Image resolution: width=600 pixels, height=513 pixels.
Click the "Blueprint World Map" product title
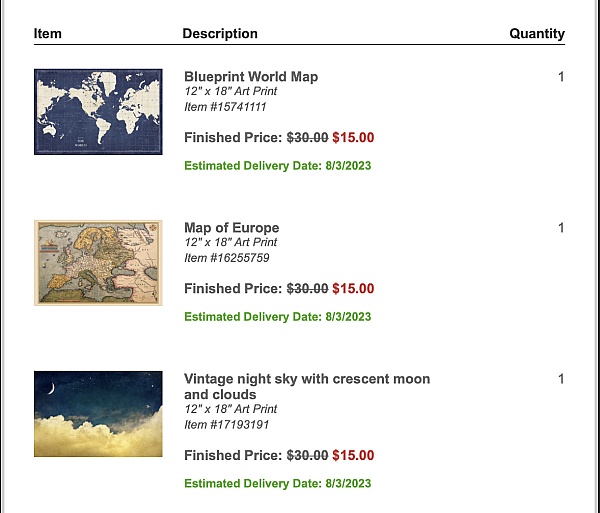tap(251, 77)
